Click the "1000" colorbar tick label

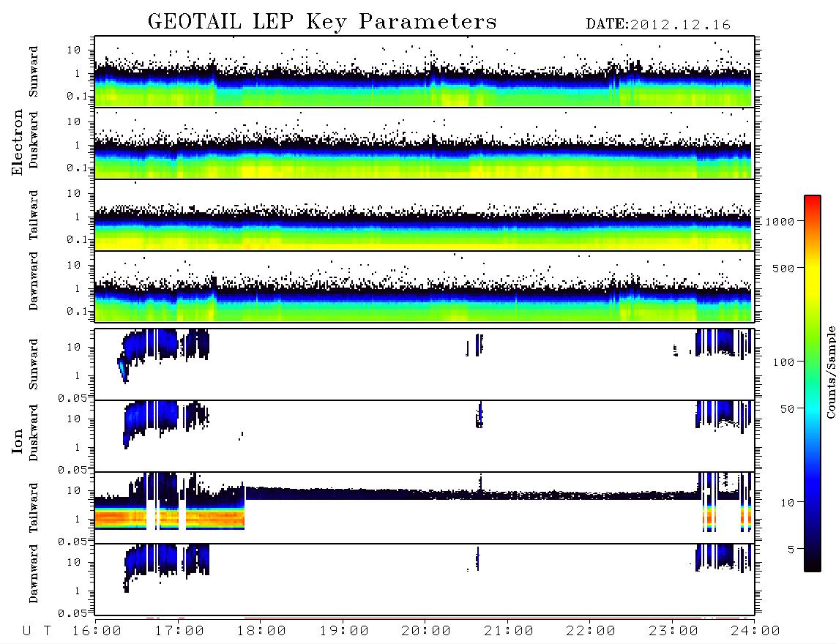click(x=780, y=222)
